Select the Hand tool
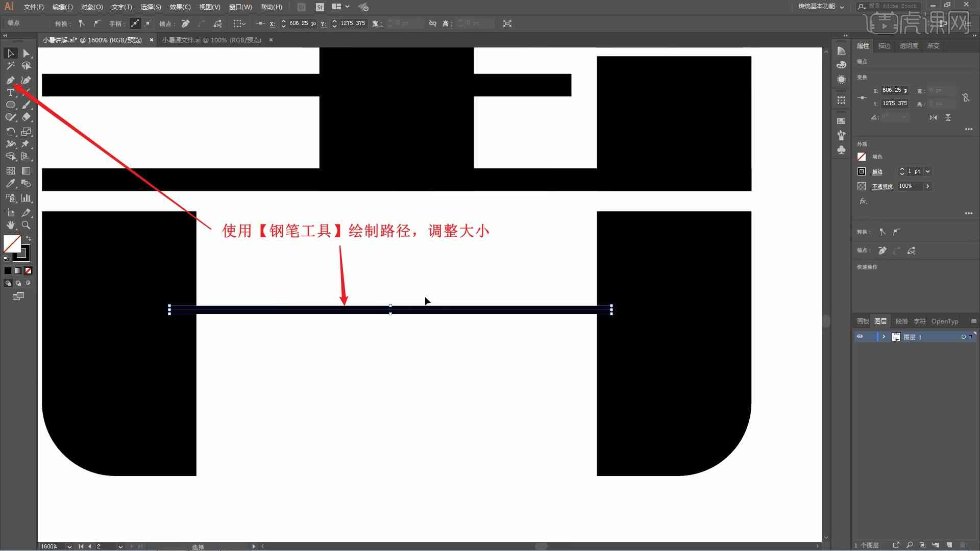The height and width of the screenshot is (551, 980). click(10, 224)
